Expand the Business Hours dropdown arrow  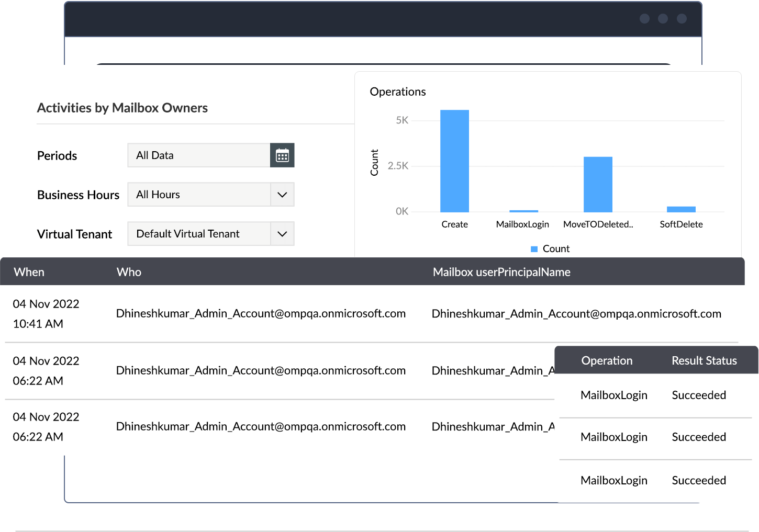click(x=282, y=195)
